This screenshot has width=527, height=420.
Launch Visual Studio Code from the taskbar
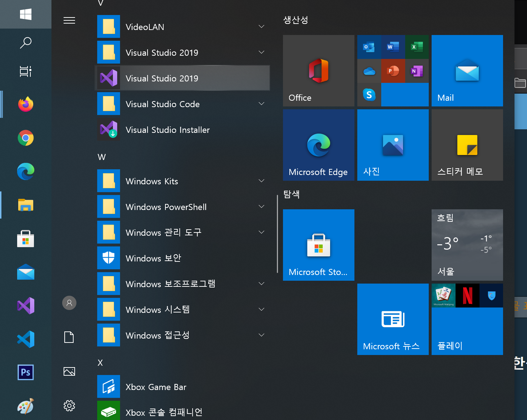(x=26, y=339)
